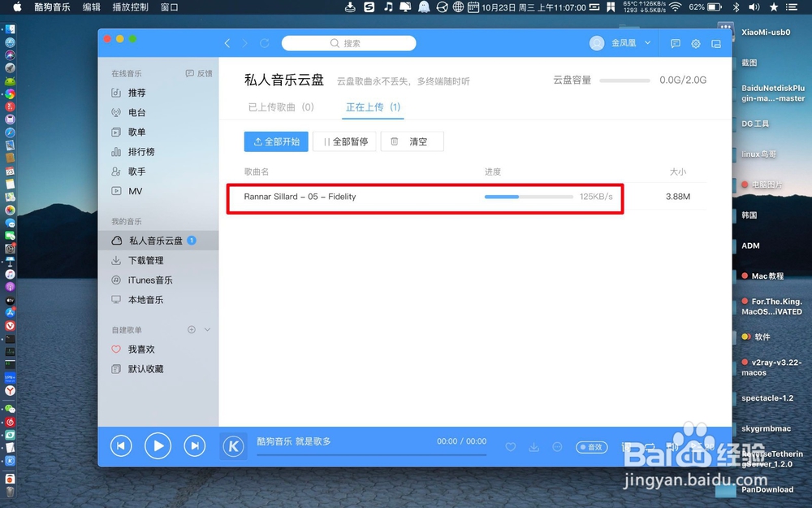Image resolution: width=812 pixels, height=508 pixels.
Task: Go forward with the right arrow icon
Action: point(245,44)
